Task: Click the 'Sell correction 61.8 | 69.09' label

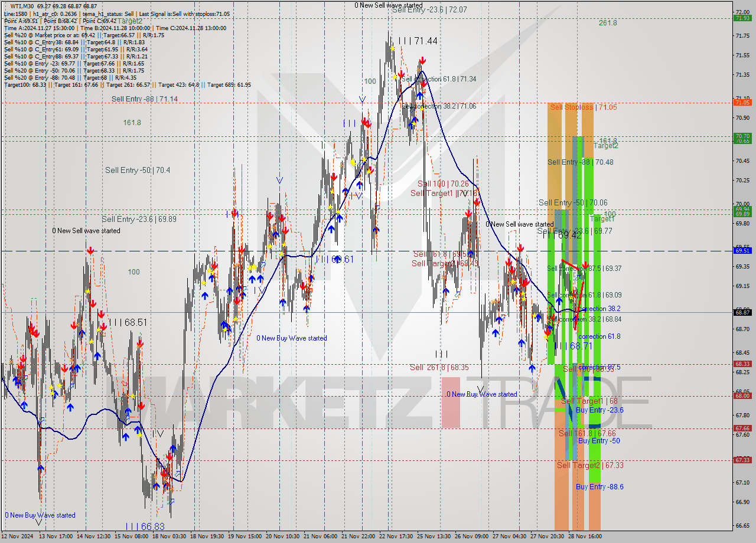Action: [x=584, y=295]
